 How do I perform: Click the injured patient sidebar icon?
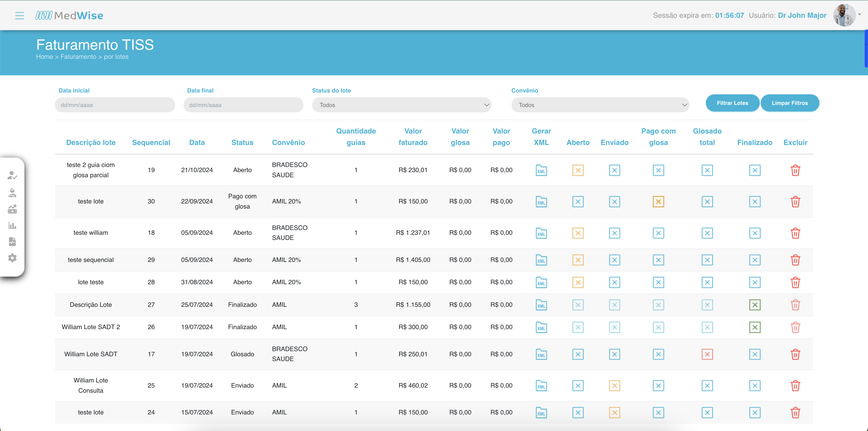12,193
